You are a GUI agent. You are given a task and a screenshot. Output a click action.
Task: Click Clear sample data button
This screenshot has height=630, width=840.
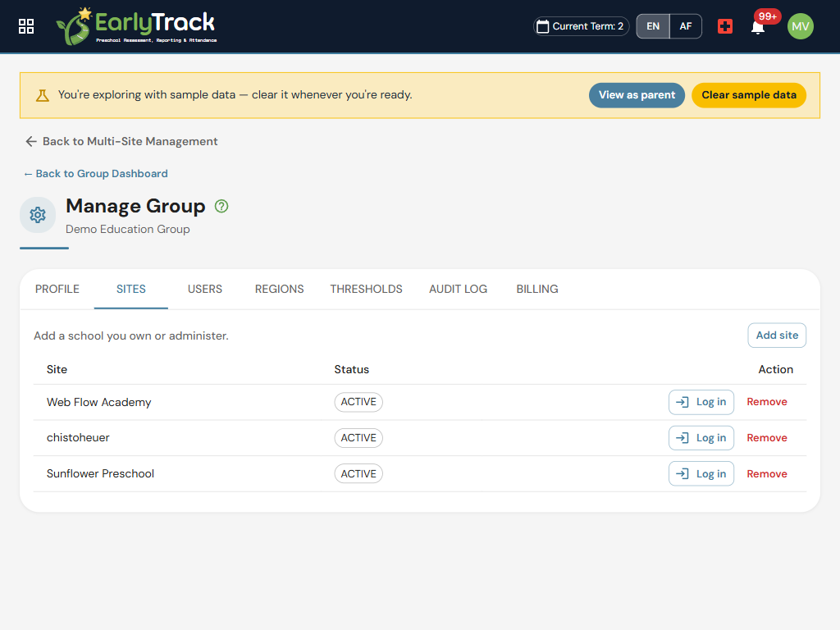pos(749,95)
